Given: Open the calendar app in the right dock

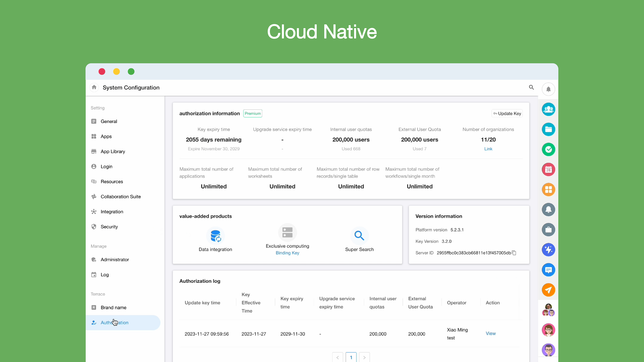Looking at the screenshot, I should tap(549, 169).
